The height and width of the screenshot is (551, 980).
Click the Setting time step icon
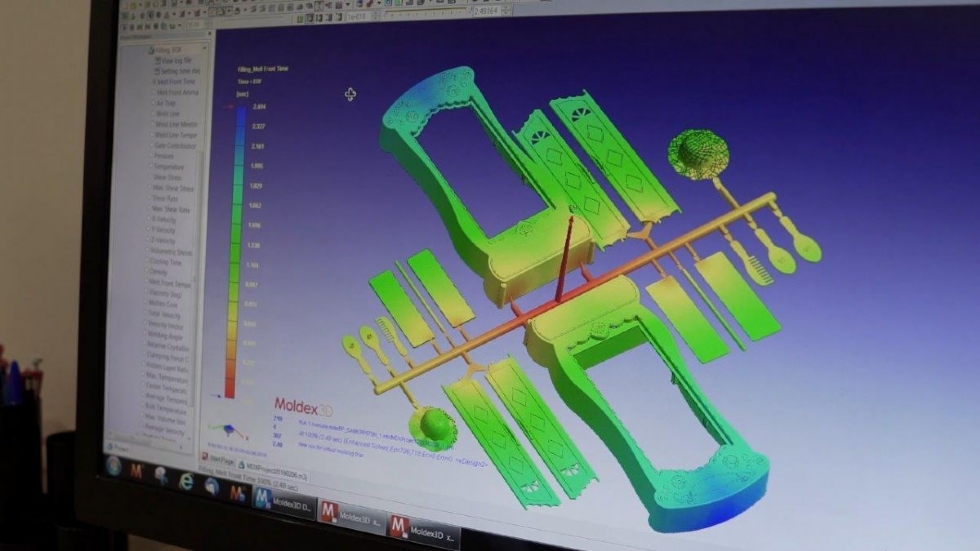[x=158, y=71]
